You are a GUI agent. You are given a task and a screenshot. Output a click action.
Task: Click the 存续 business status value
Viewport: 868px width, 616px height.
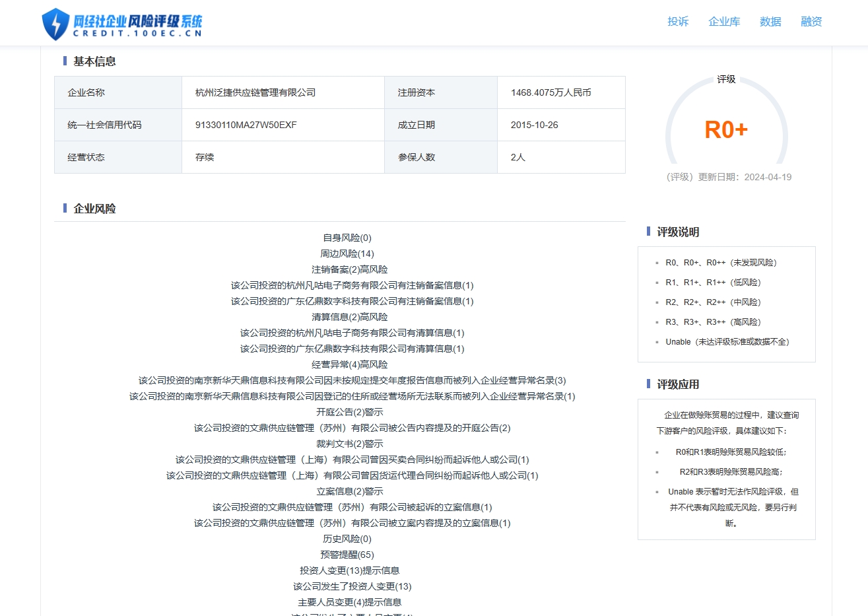pyautogui.click(x=205, y=157)
